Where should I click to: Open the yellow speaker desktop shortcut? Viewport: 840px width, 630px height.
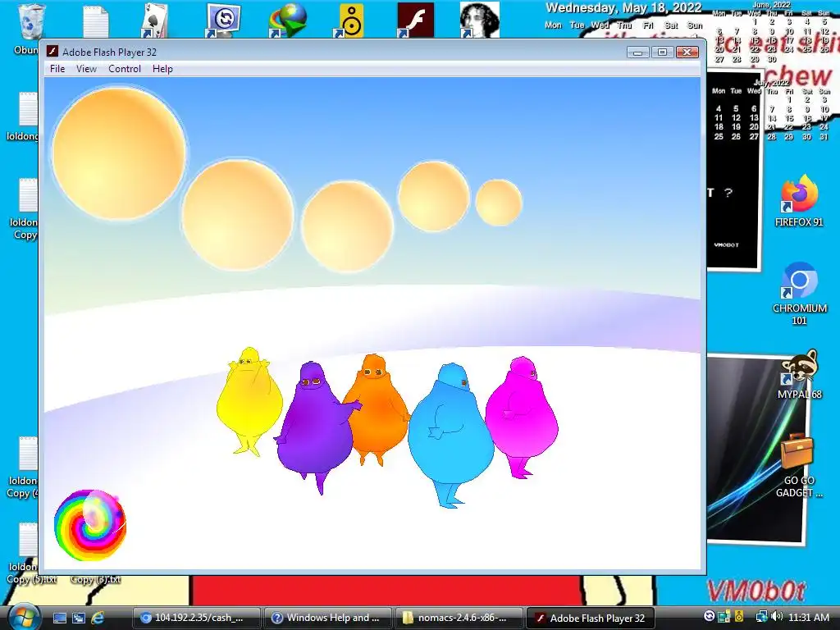(x=350, y=21)
